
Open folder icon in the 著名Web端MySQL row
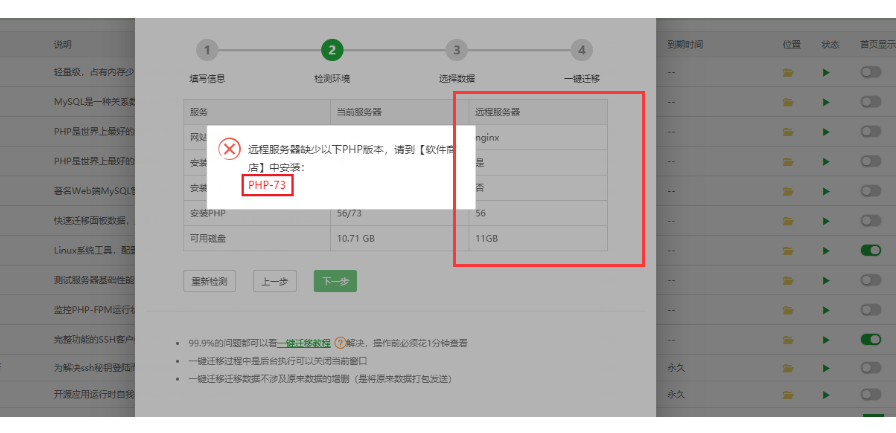tap(789, 191)
